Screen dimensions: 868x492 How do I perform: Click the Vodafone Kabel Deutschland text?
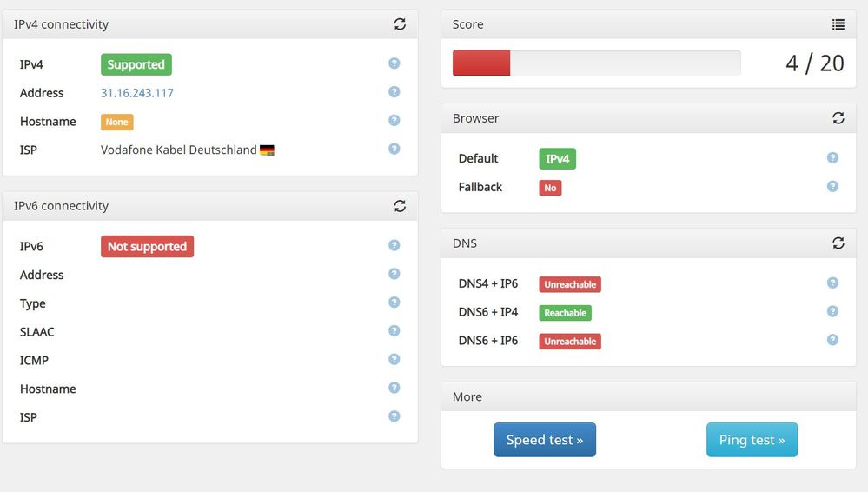[x=179, y=150]
